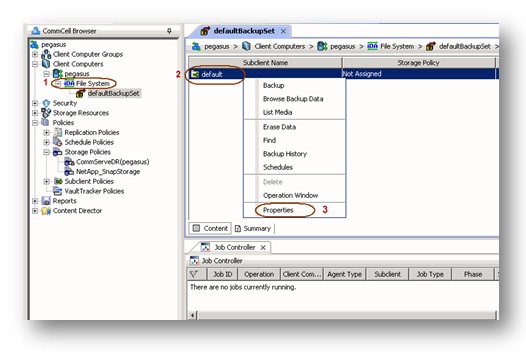Click the defaultBackupSet icon in tree

pos(81,93)
